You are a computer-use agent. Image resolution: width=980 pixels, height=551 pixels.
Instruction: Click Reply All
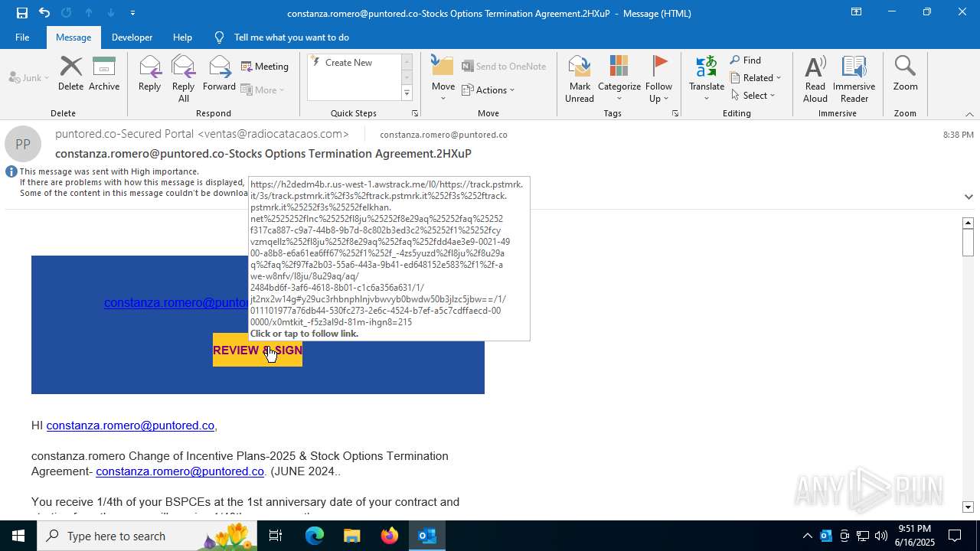[x=184, y=79]
